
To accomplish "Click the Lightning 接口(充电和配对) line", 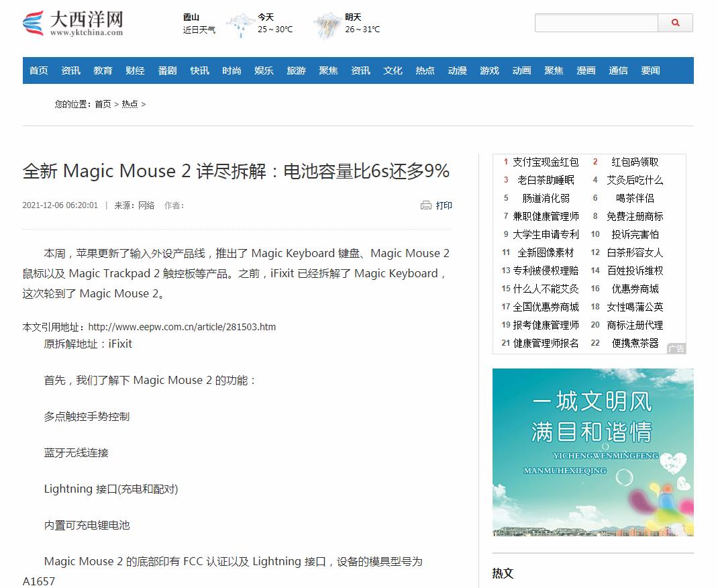I will [111, 489].
